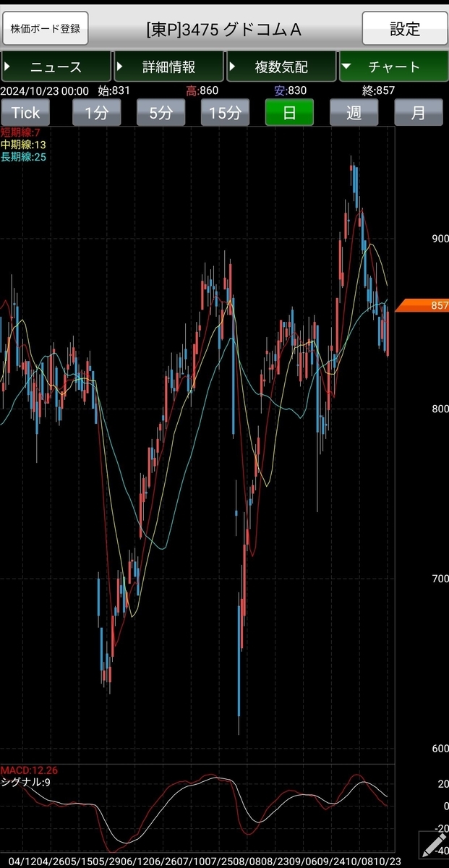Click the arrow on ニュース tab
The image size is (449, 868).
[7, 67]
